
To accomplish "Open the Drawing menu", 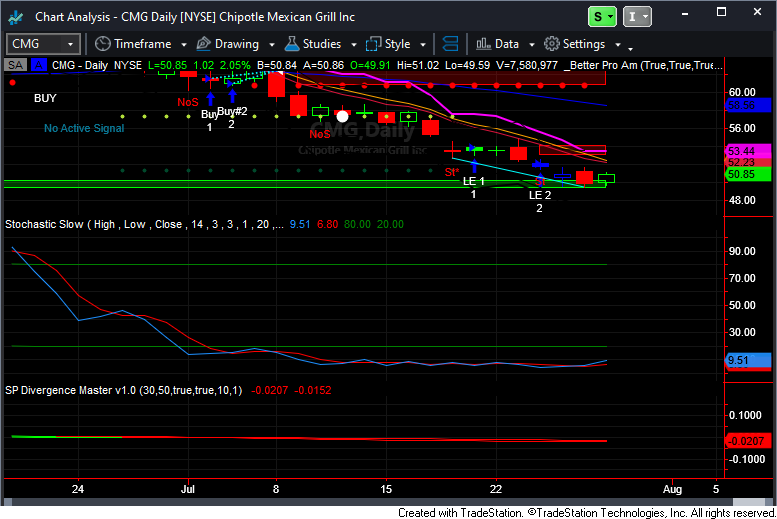I will (x=237, y=44).
